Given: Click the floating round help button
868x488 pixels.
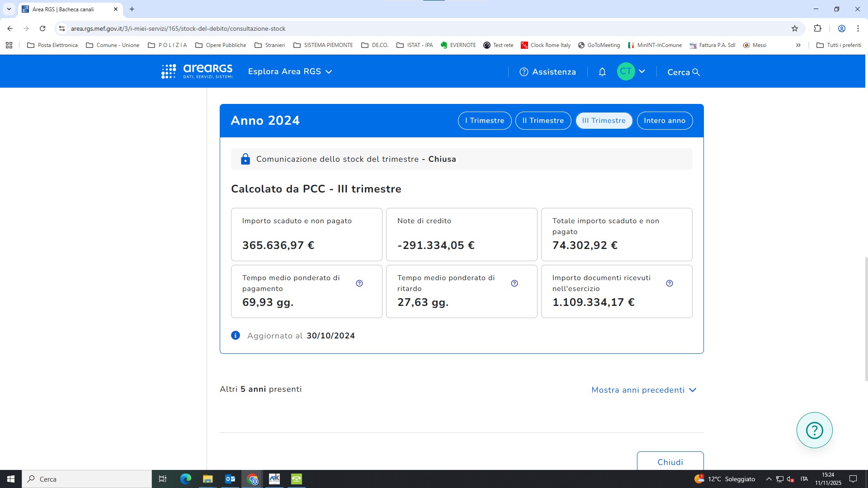Looking at the screenshot, I should point(814,430).
